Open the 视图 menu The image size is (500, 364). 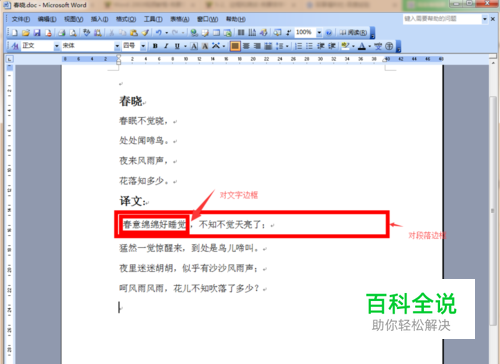coord(74,19)
